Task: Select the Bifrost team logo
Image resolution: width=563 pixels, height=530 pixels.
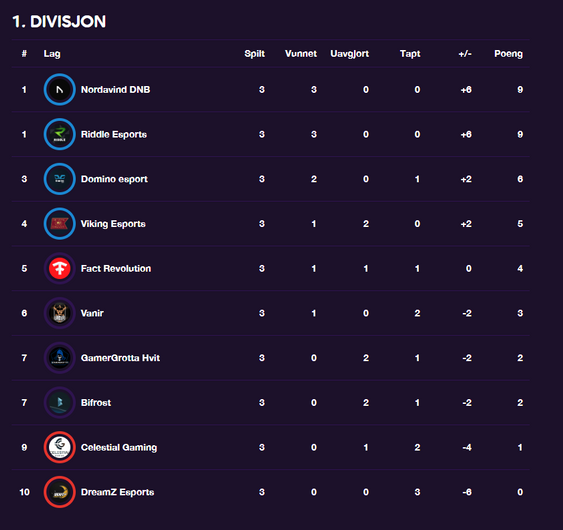Action: tap(60, 403)
